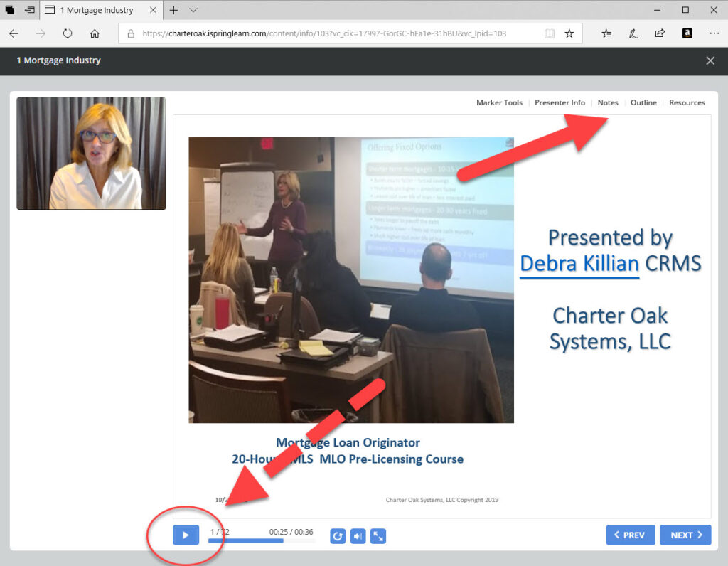Follow the Debra Killian link
The width and height of the screenshot is (728, 566).
click(x=579, y=264)
